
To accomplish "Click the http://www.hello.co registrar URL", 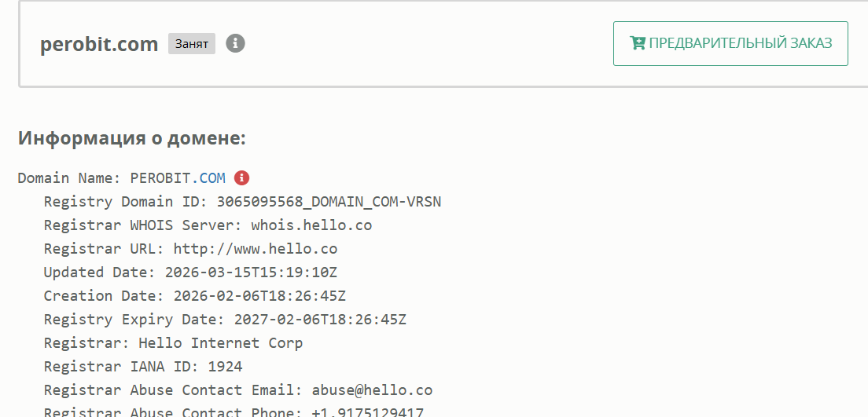I will (x=256, y=249).
